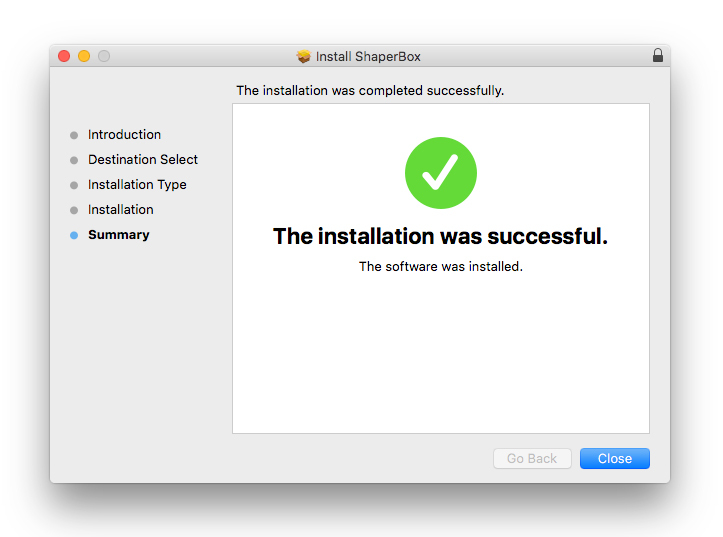Click the disabled Go Back button
This screenshot has width=723, height=537.
532,458
